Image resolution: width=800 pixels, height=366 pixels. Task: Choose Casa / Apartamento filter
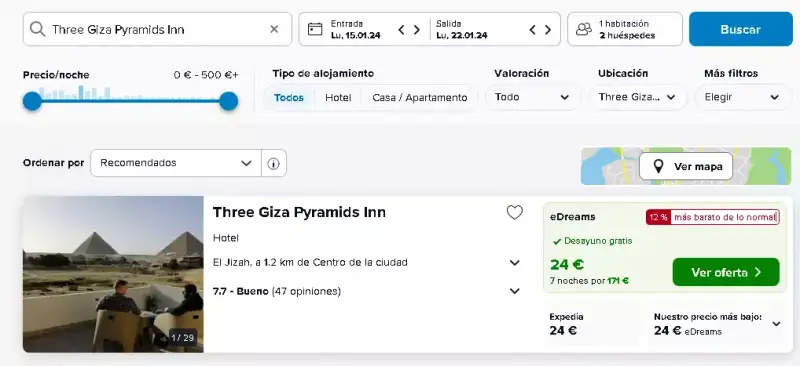click(419, 97)
